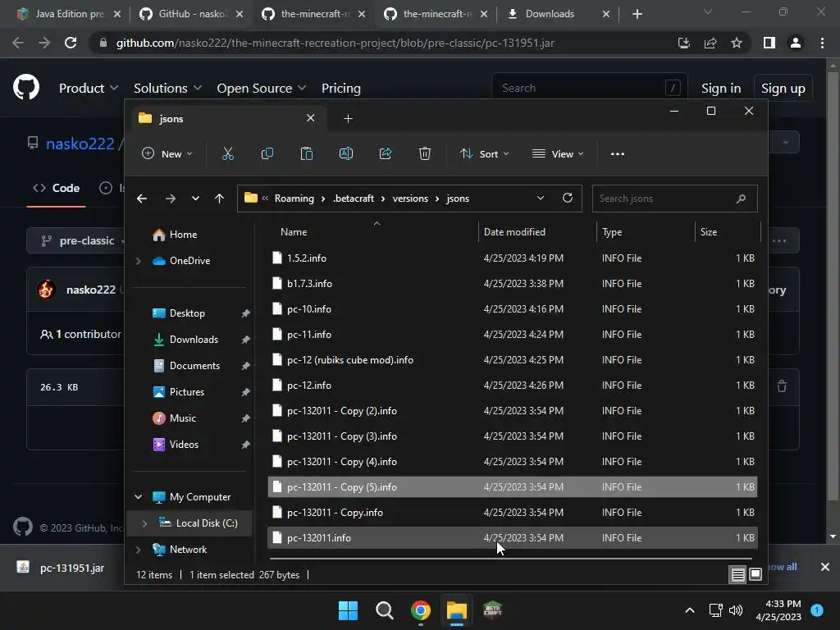Open Chrome side panel icon
Screen dimensions: 840x630
click(x=769, y=43)
